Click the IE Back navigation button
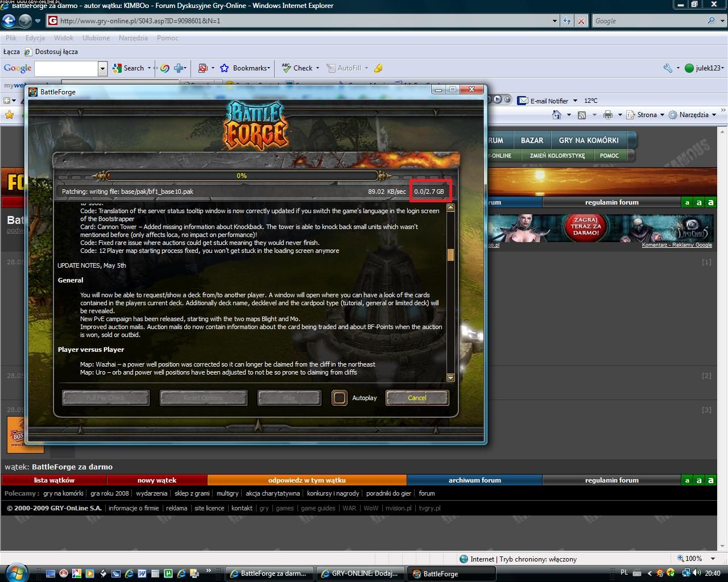728x582 pixels. (9, 21)
